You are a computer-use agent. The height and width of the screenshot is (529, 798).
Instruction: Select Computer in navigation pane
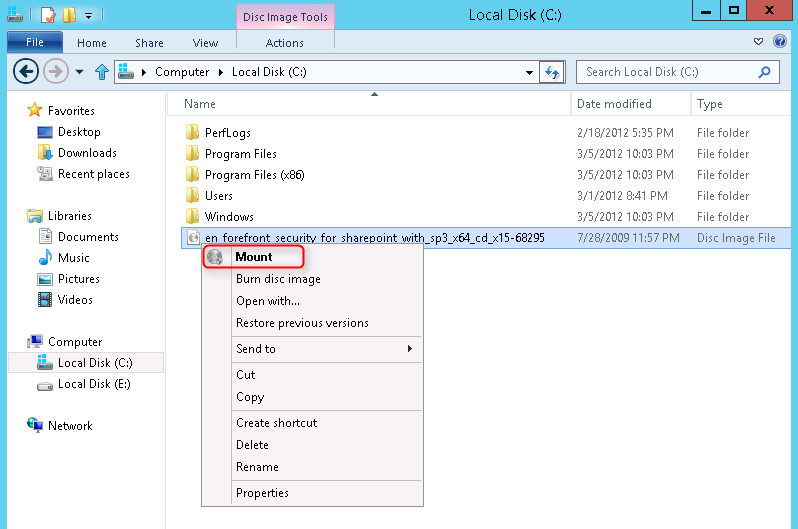click(x=75, y=342)
